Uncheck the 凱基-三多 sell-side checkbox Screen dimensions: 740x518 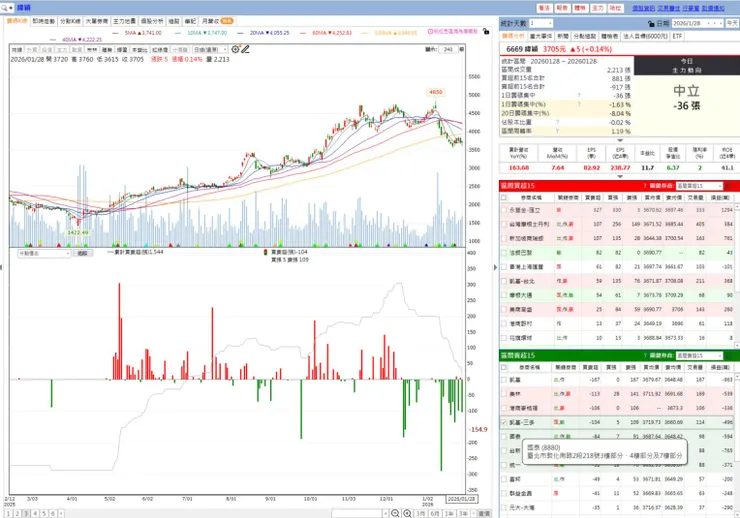click(x=504, y=422)
